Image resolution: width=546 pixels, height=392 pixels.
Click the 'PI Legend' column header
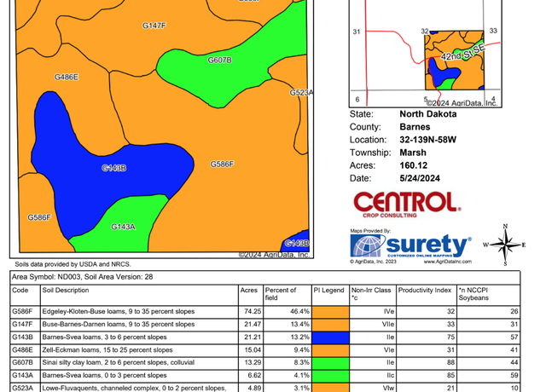(x=328, y=290)
